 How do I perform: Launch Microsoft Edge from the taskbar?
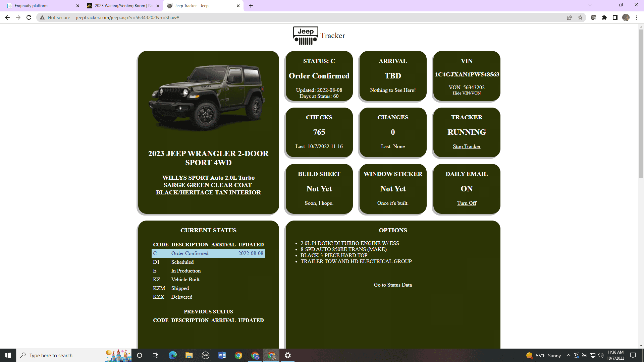172,355
